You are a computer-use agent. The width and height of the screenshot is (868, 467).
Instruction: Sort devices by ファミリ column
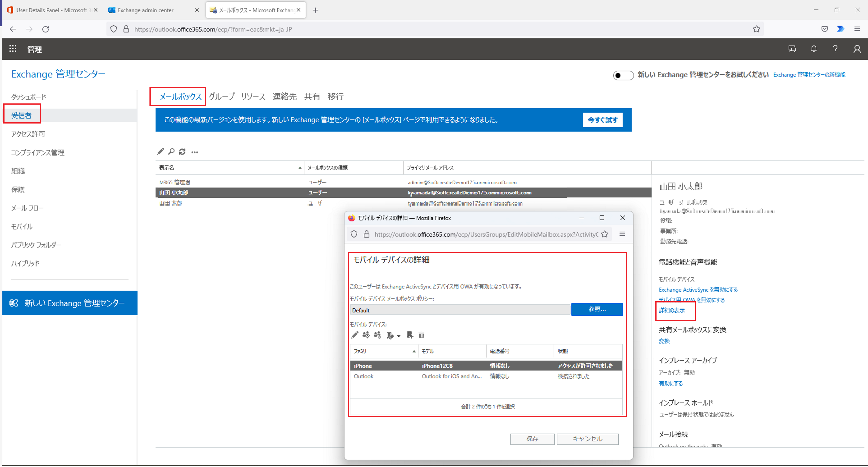pos(384,351)
